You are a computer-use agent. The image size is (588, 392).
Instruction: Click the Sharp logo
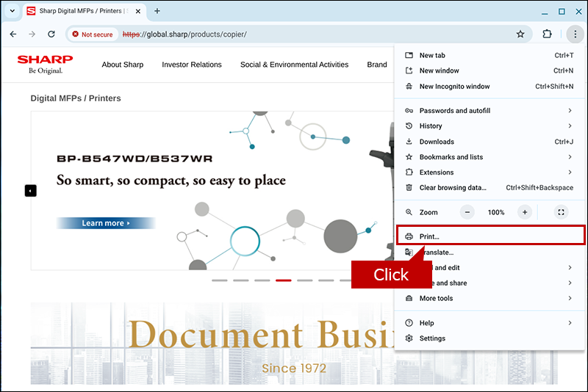45,64
